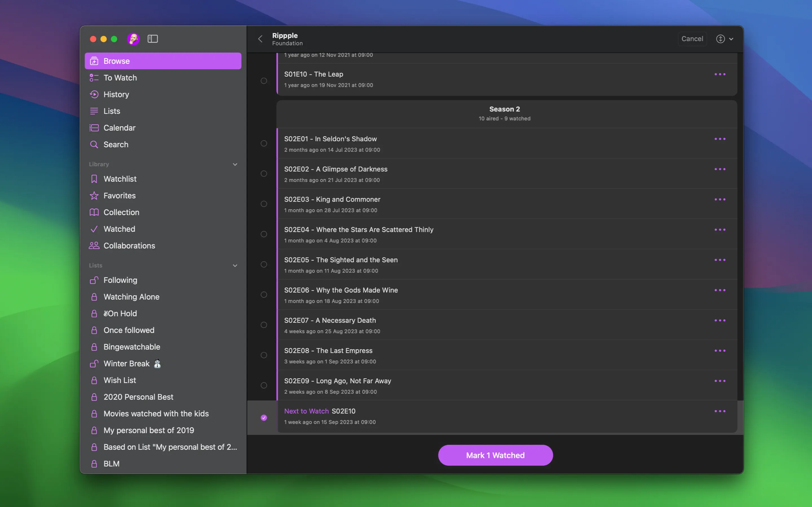Collapse the Lists section chevron
The image size is (812, 507).
tap(235, 266)
